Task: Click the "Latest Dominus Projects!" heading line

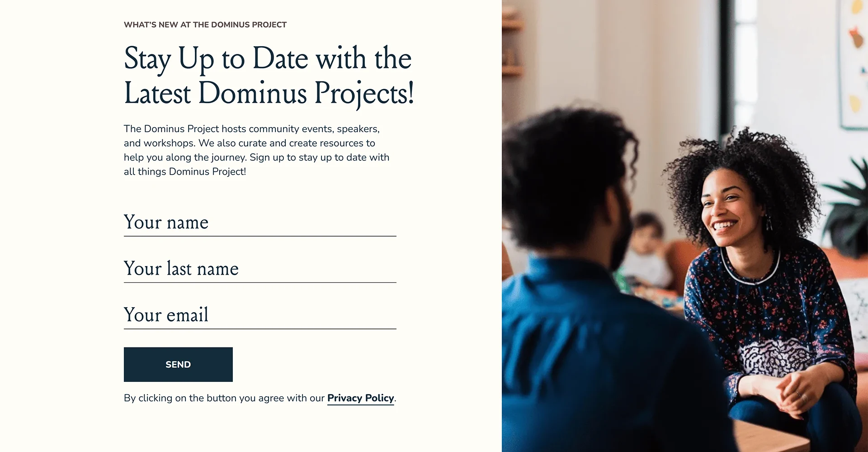Action: point(269,94)
